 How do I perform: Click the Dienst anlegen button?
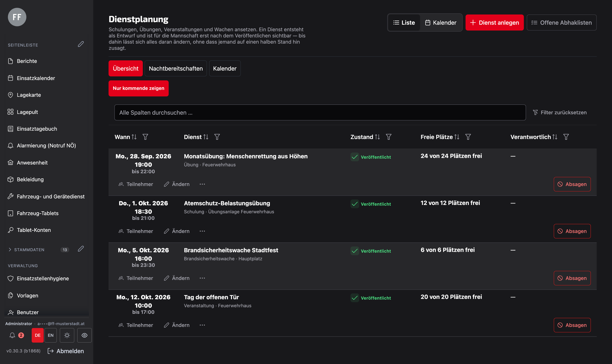494,23
